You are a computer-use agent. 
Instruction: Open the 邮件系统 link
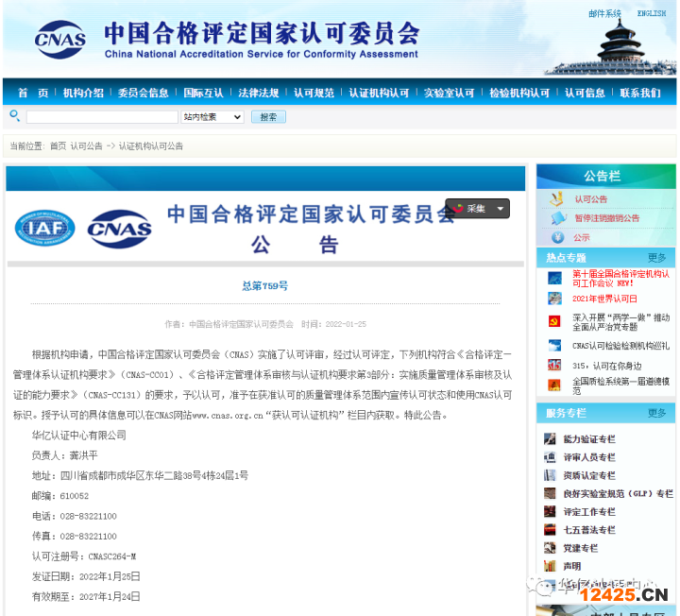[x=604, y=14]
